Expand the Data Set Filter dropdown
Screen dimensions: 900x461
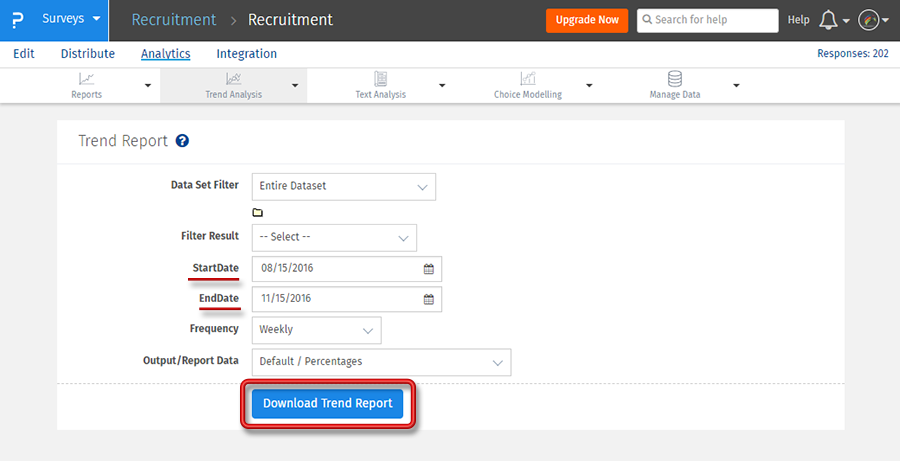coord(343,186)
